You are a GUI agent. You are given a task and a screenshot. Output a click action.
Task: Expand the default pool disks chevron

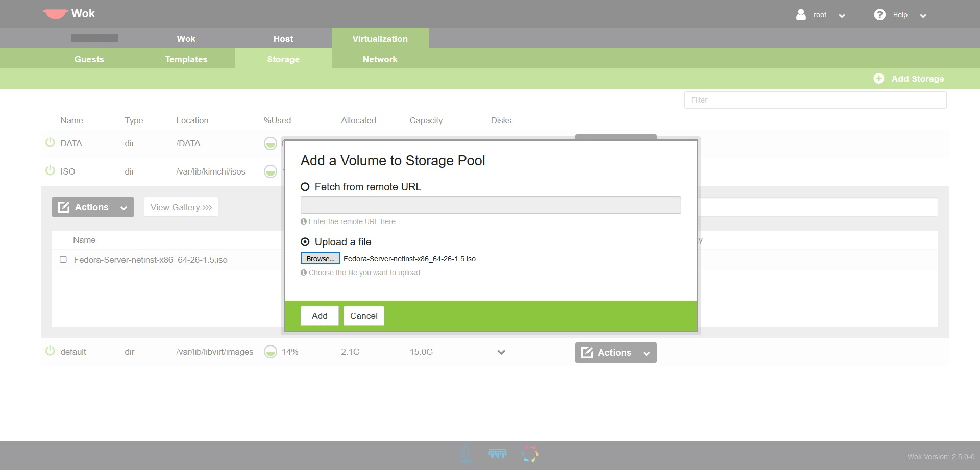click(x=501, y=352)
